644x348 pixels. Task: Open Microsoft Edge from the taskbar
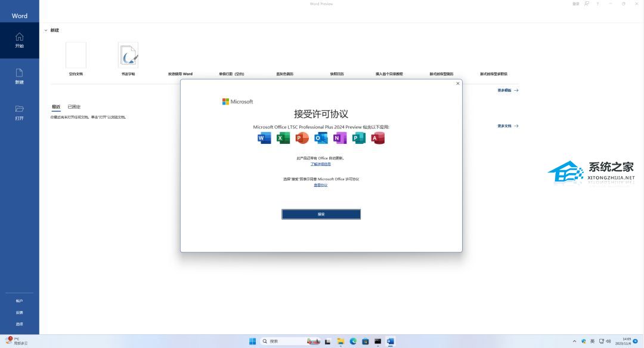click(353, 341)
